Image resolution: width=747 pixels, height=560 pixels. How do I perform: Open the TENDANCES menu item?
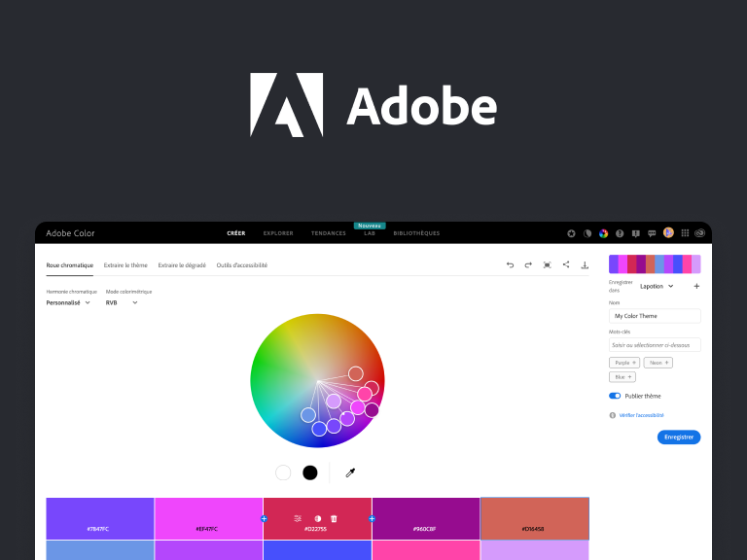click(x=328, y=233)
